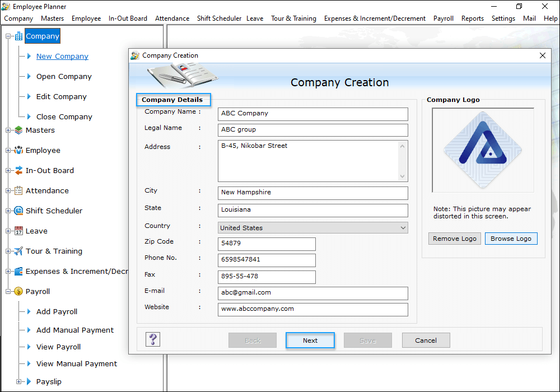Click arrow icon beside Edit Company
The image size is (560, 392).
point(29,96)
